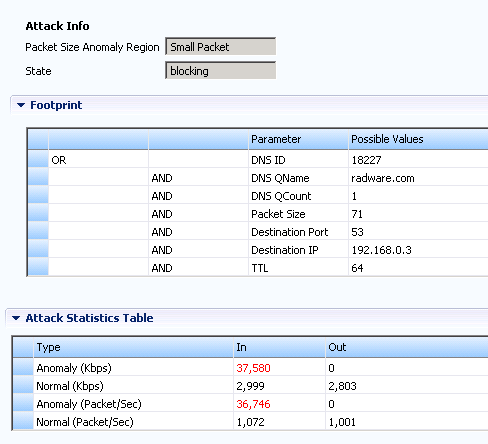Select the radware.com value cell
This screenshot has height=444, width=488.
[x=418, y=178]
